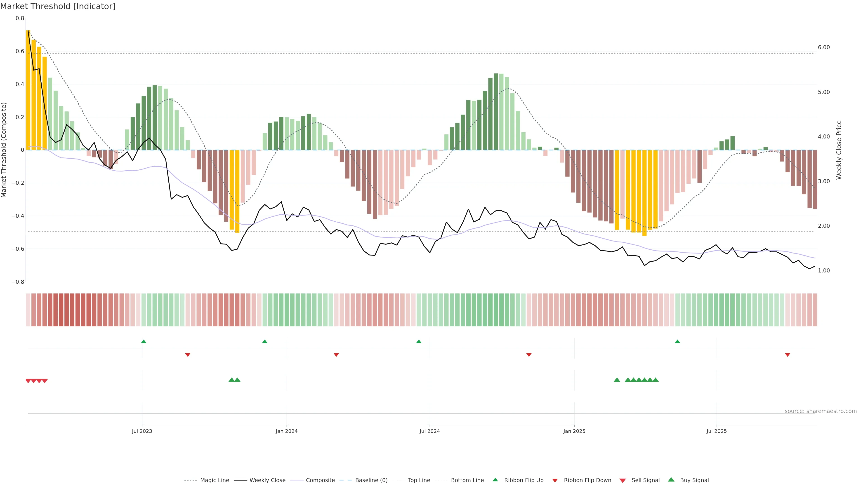Click the Jan 2024 x-axis label
This screenshot has width=868, height=488.
286,431
